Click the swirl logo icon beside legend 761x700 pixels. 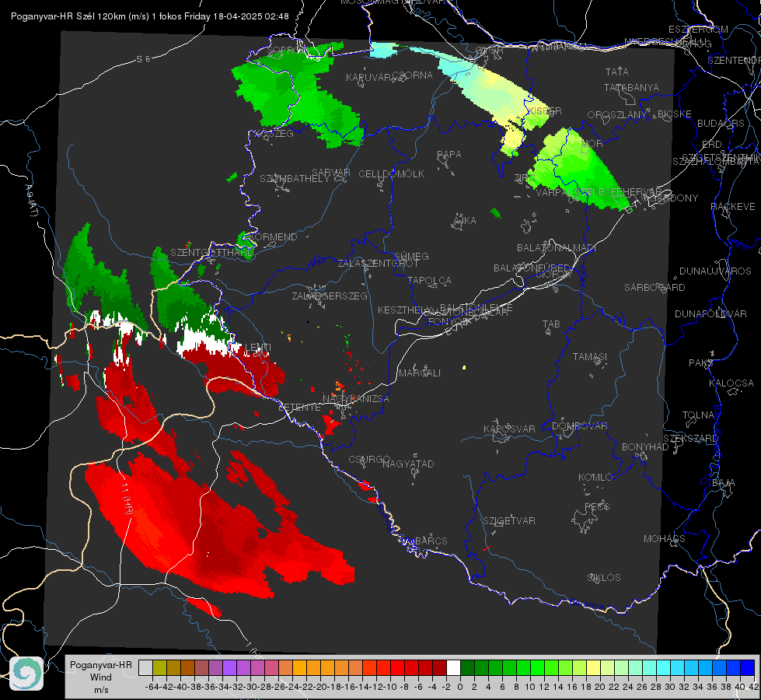(26, 674)
